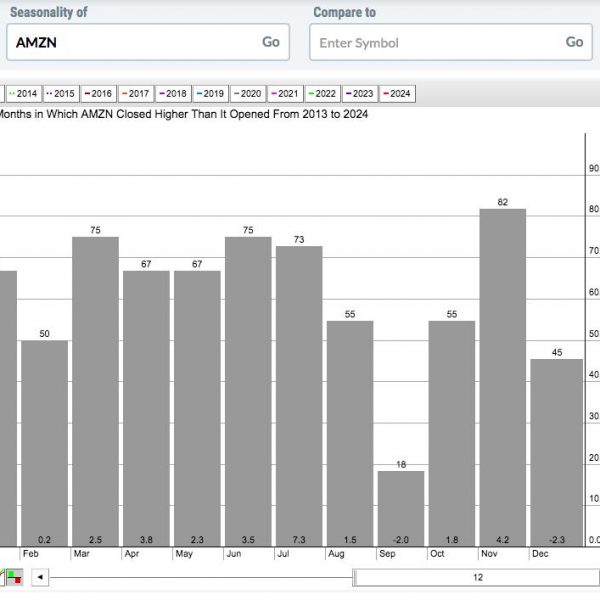Click the June bar showing 3.5

click(x=248, y=392)
